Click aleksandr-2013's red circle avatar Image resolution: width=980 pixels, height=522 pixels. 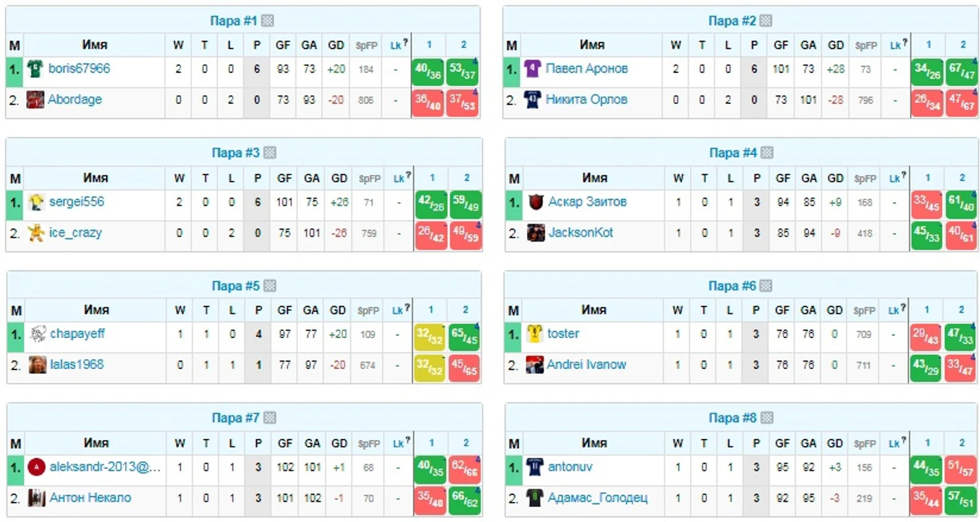(x=37, y=466)
